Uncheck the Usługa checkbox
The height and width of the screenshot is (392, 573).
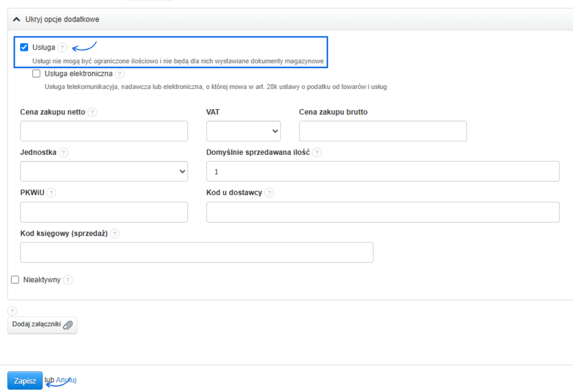click(24, 47)
